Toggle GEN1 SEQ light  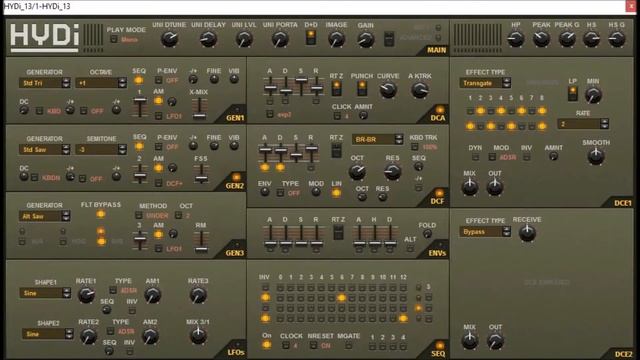click(139, 80)
